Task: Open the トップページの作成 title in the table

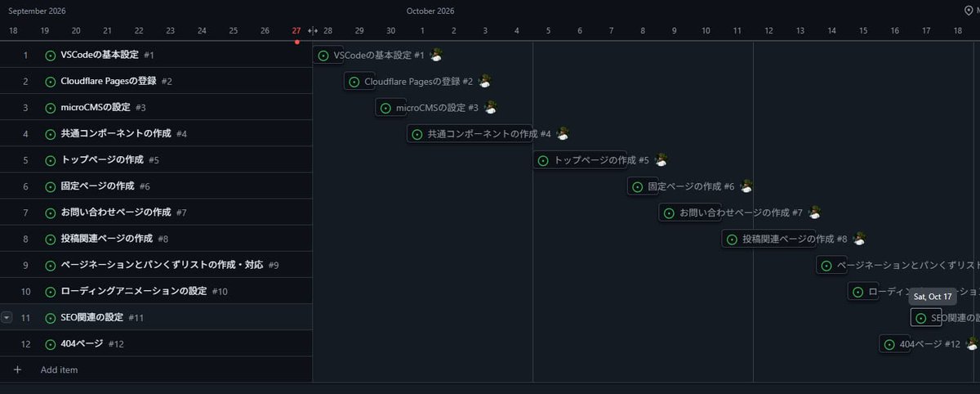Action: click(102, 159)
